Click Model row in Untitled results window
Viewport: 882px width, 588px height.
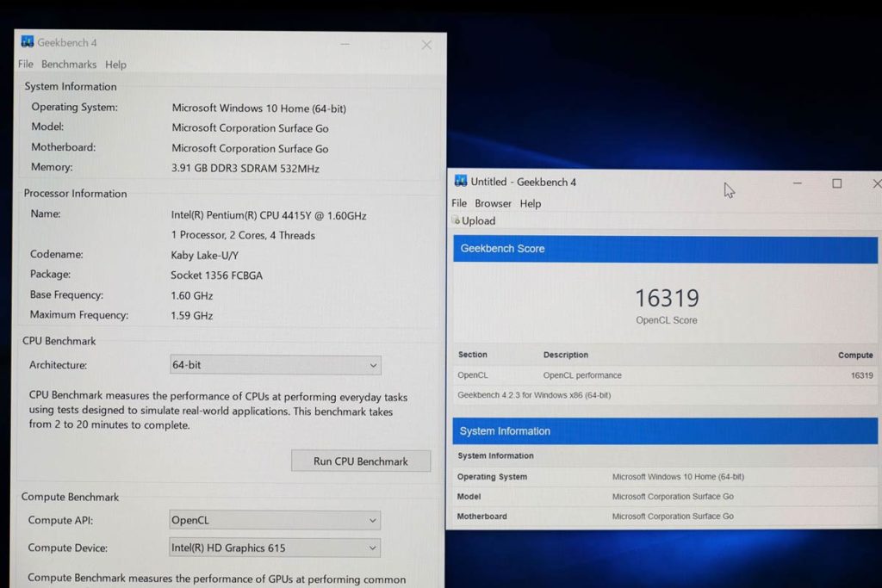tap(666, 497)
